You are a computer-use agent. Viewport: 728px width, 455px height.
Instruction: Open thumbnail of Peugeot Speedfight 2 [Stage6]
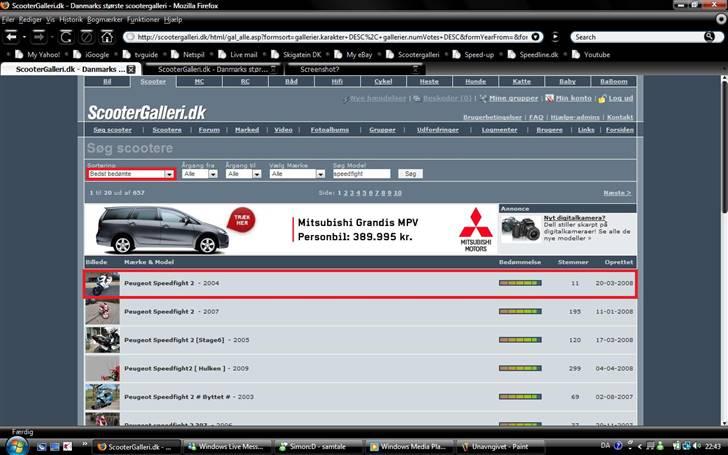[x=102, y=340]
